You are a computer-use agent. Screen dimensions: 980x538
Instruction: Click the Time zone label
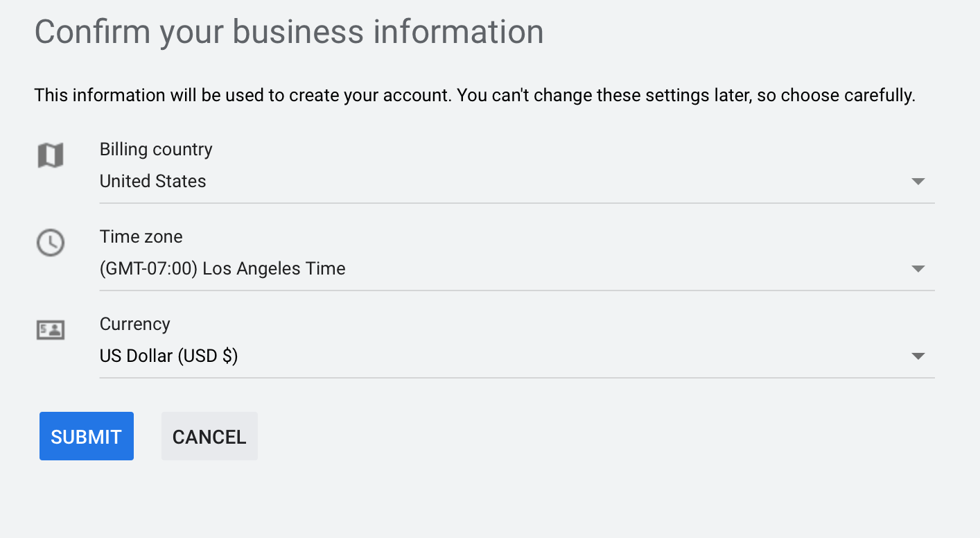(141, 236)
